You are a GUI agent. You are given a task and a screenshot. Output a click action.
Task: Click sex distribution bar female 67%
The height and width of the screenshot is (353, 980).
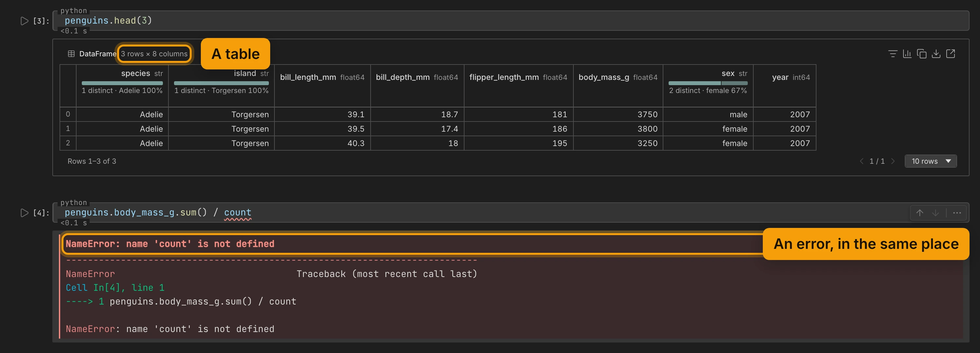point(708,83)
